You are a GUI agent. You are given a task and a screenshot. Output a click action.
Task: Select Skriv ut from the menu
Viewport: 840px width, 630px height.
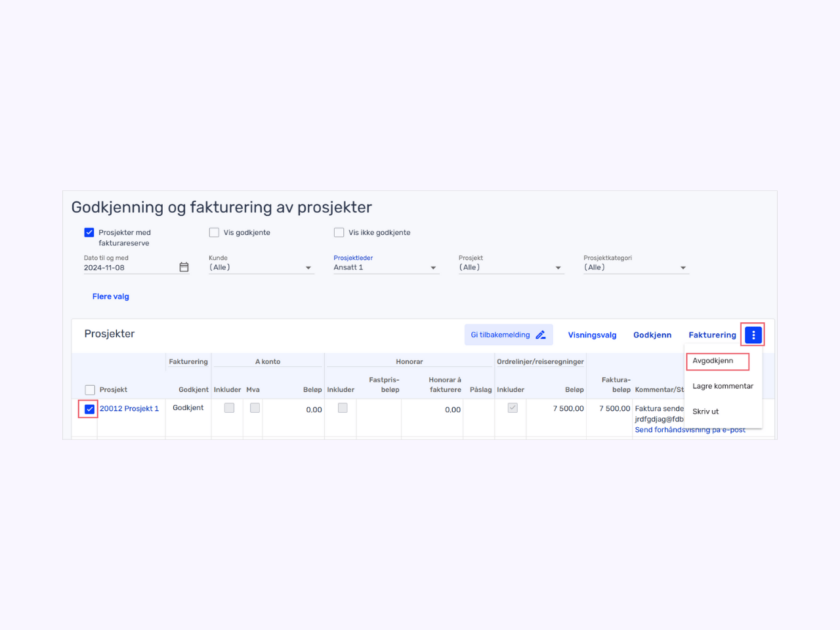point(705,411)
